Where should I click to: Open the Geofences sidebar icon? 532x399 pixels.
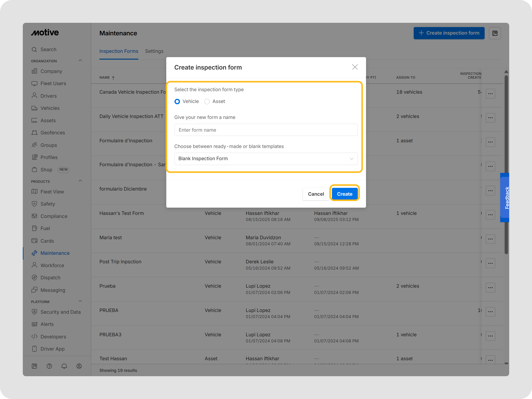34,133
